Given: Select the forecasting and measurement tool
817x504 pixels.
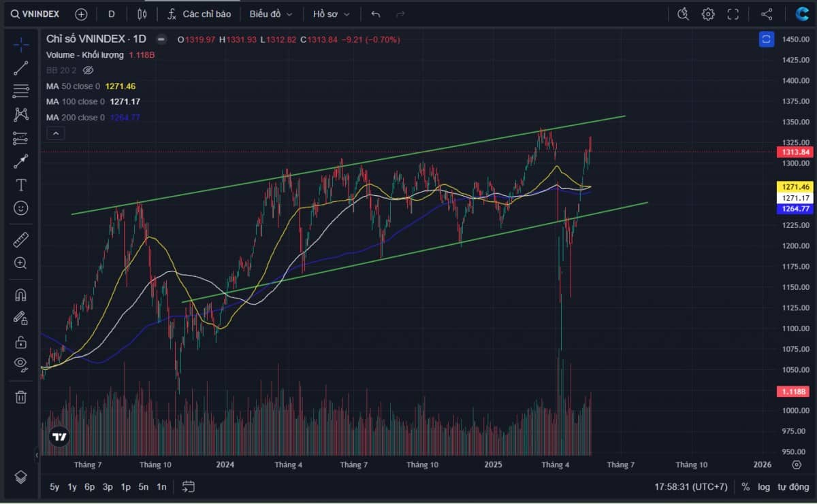Looking at the screenshot, I should 21,138.
